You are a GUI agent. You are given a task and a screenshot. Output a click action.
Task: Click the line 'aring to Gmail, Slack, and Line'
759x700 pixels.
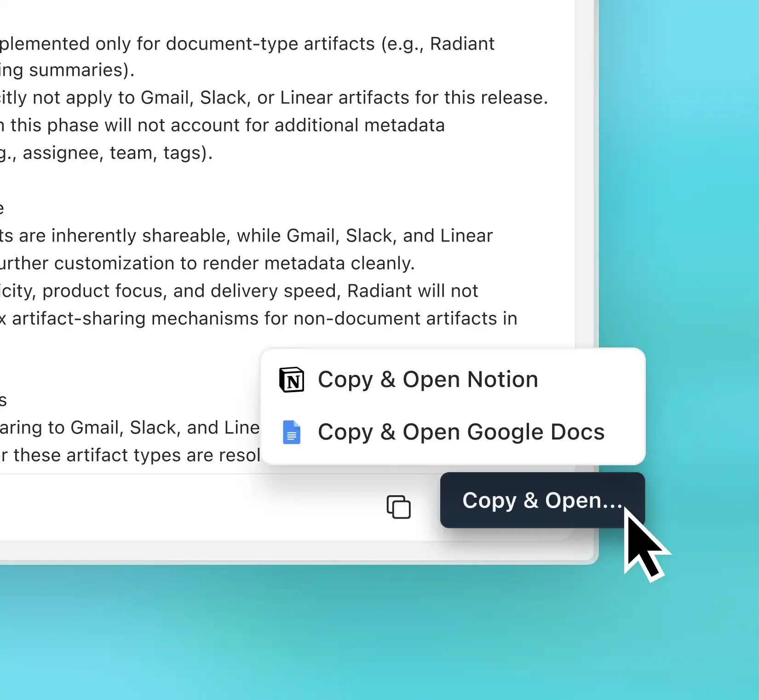click(x=130, y=428)
